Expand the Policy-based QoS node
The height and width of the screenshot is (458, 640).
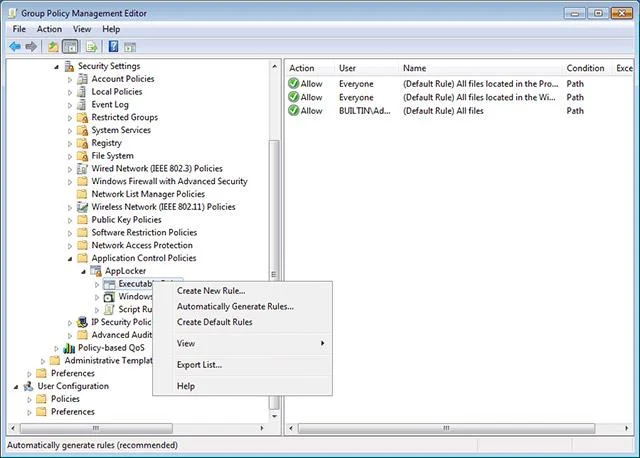(x=56, y=349)
